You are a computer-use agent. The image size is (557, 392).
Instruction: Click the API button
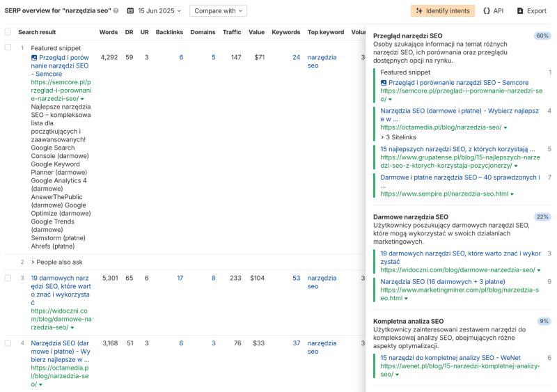(x=494, y=10)
